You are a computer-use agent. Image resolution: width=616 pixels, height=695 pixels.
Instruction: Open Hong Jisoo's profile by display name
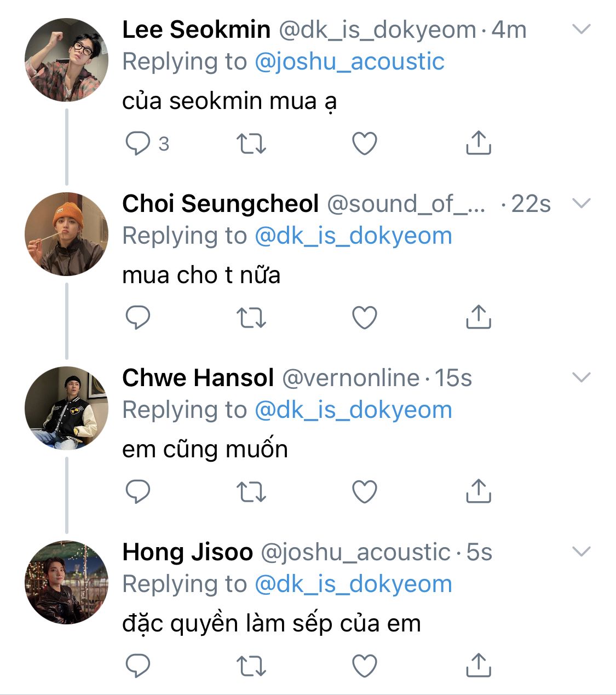187,552
